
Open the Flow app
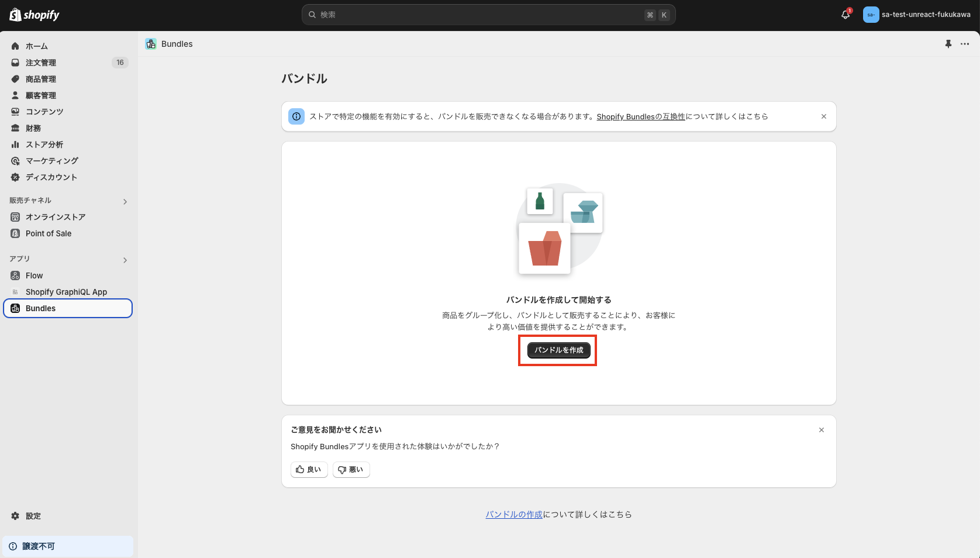[x=34, y=275]
